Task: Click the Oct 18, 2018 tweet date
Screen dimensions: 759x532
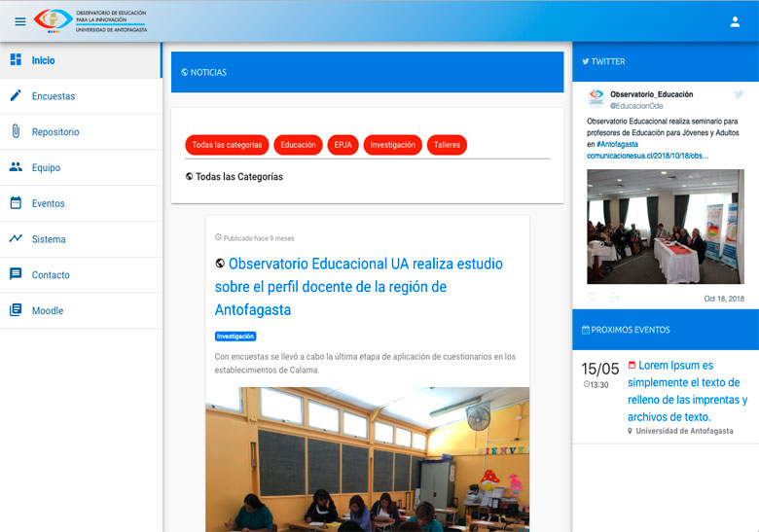Action: (x=724, y=299)
